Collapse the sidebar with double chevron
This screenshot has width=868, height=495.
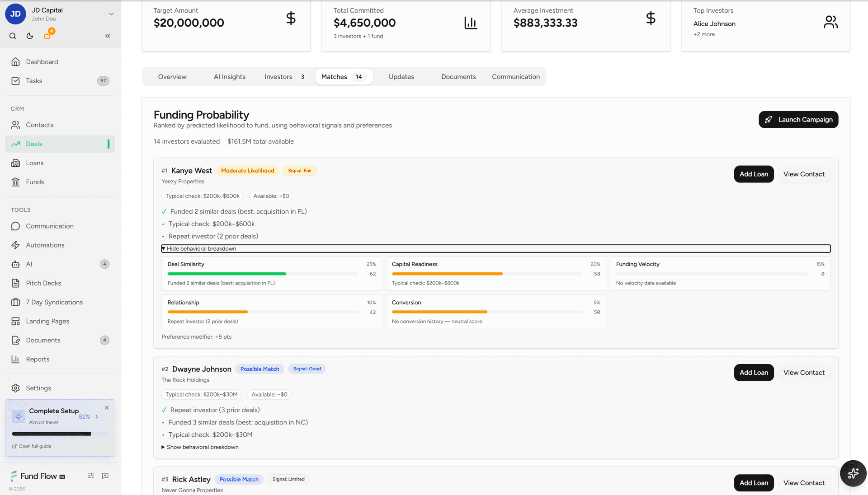click(108, 36)
